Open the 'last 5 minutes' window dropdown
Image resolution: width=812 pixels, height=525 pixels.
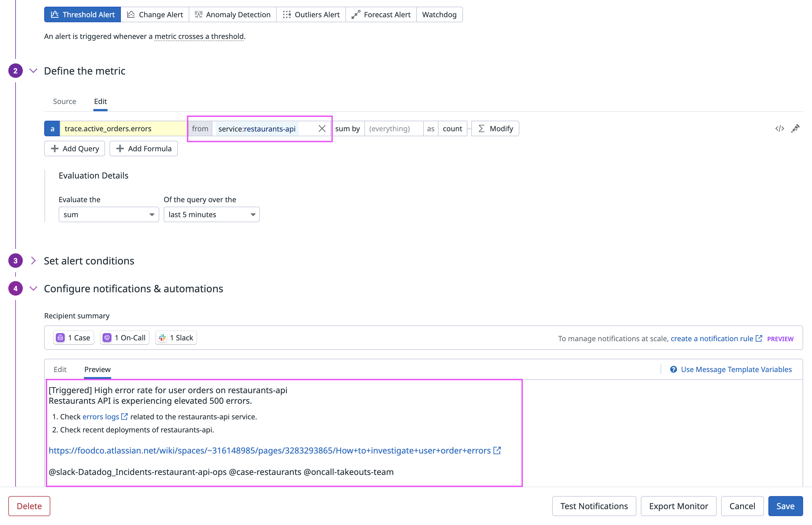tap(211, 214)
